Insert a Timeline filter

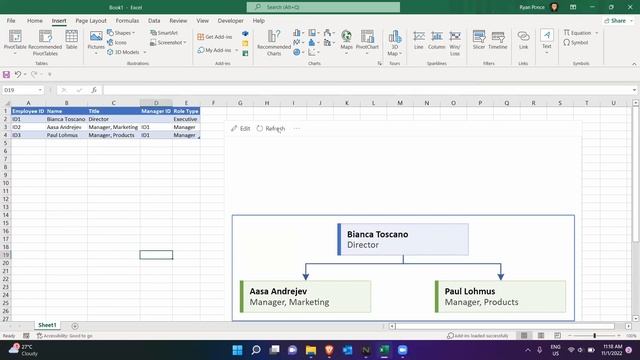498,40
